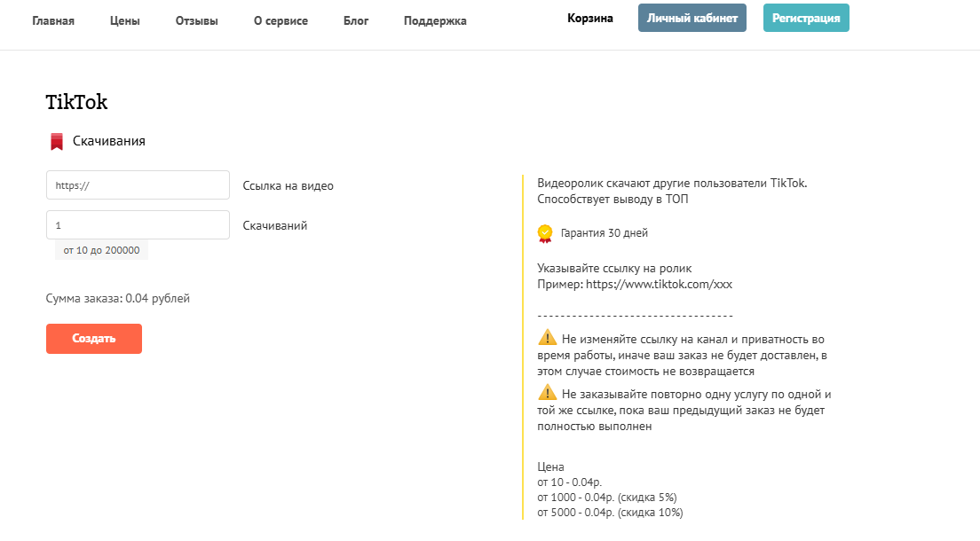Viewport: 980px width, 541px height.
Task: Open the Главная menu item
Action: [53, 20]
